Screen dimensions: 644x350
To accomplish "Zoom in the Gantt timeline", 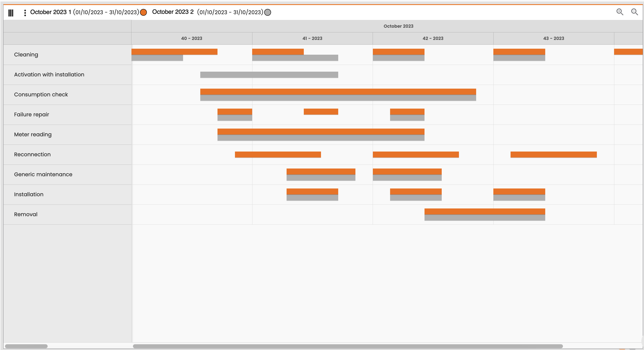I will 620,12.
